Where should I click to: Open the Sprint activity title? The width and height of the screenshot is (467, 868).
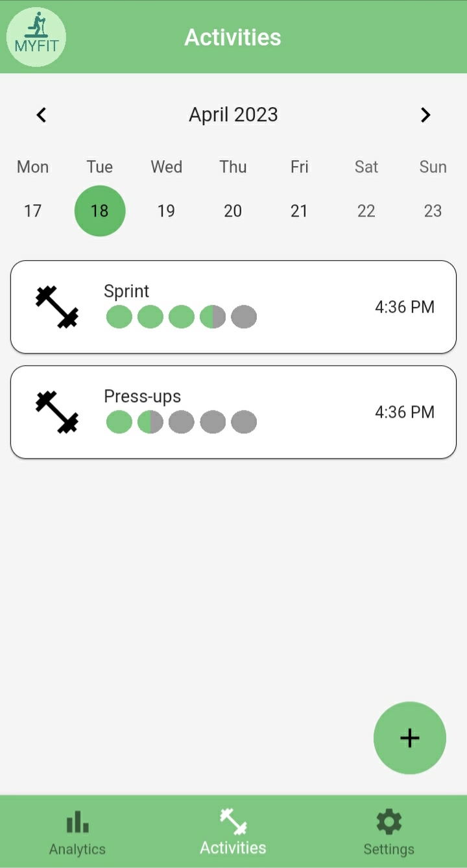126,291
